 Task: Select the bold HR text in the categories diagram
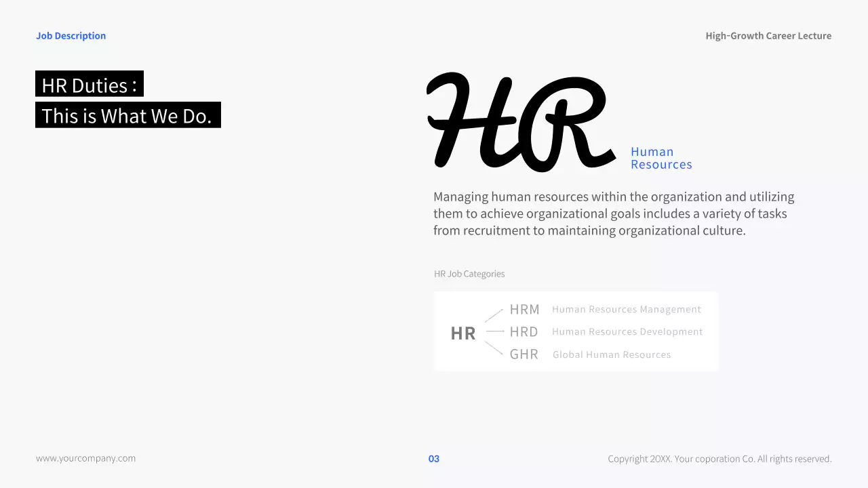pos(463,333)
